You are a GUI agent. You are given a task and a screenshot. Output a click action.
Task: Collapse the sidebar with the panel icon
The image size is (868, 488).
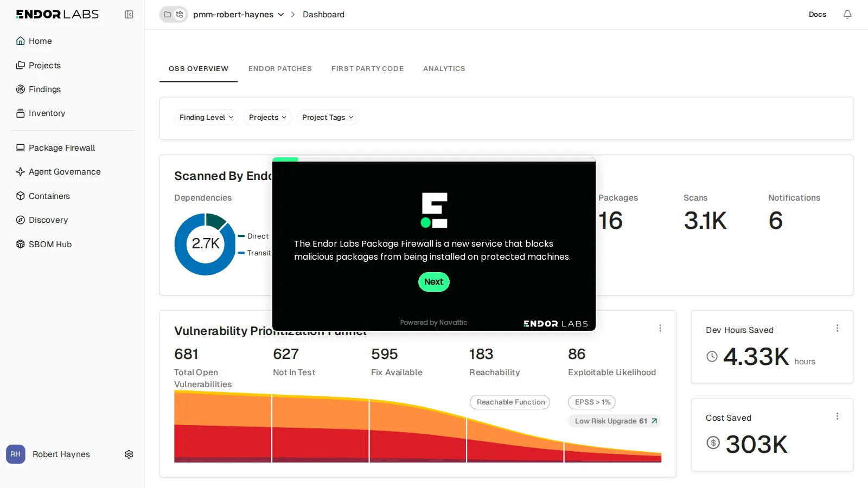click(x=129, y=15)
